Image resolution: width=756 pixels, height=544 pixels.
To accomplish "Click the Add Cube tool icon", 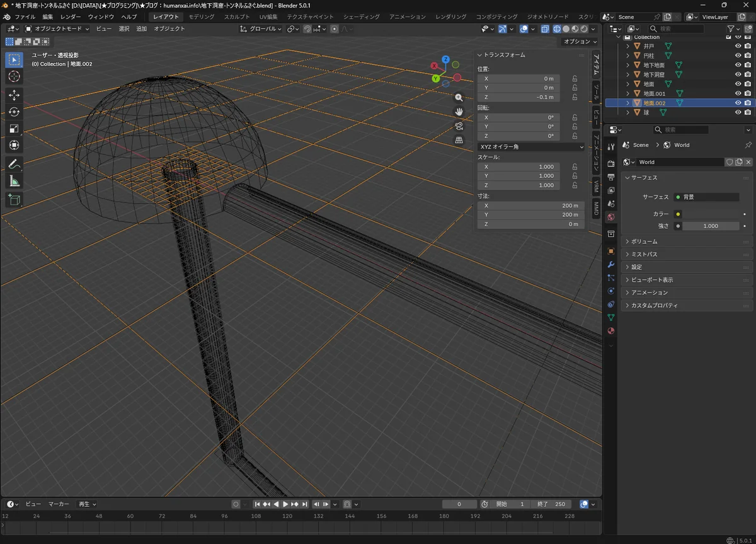I will point(14,200).
